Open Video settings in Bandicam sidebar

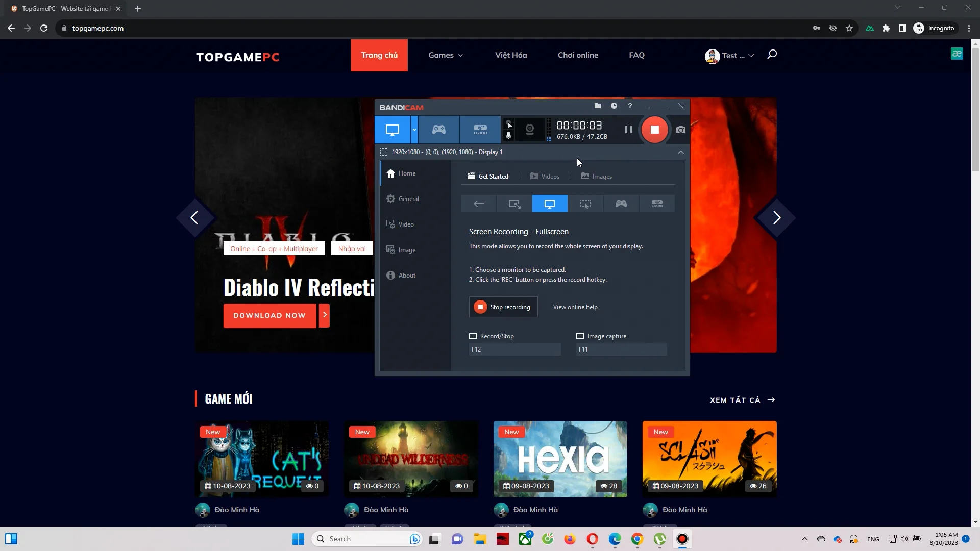[415, 224]
